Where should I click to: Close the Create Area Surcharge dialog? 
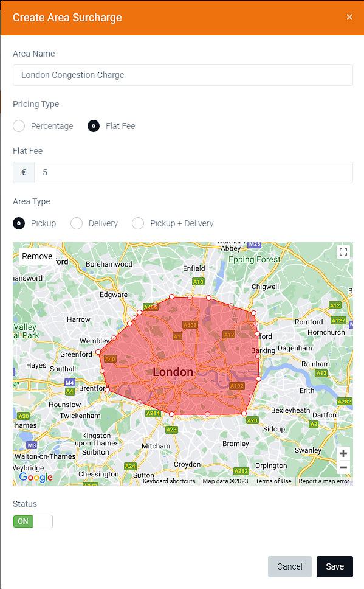349,17
